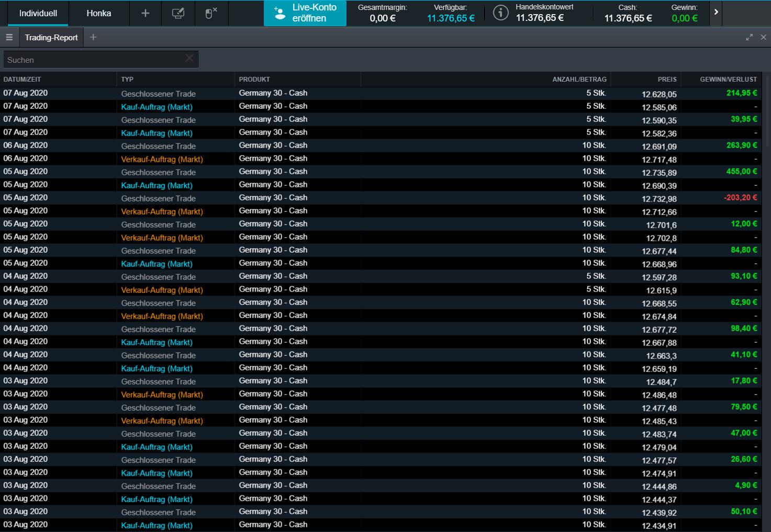Select Kauf-Auftrag row priced 12.690,39
The width and height of the screenshot is (771, 532).
[381, 185]
